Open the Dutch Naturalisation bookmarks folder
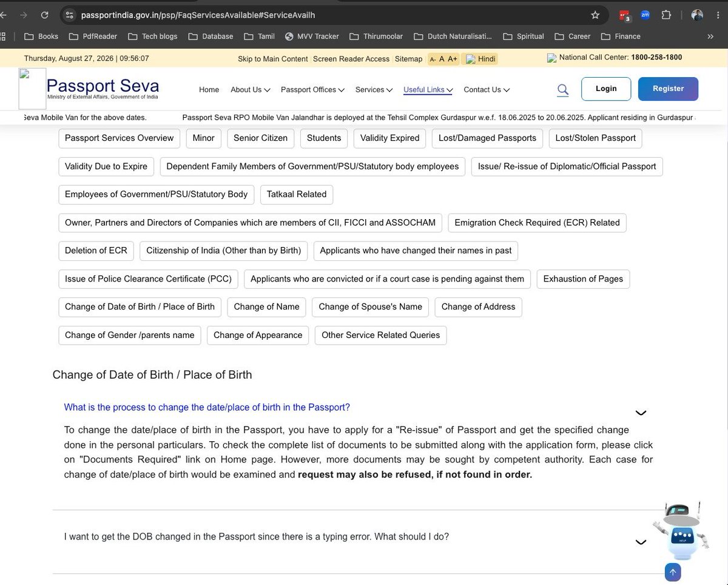The image size is (728, 585). coord(453,36)
